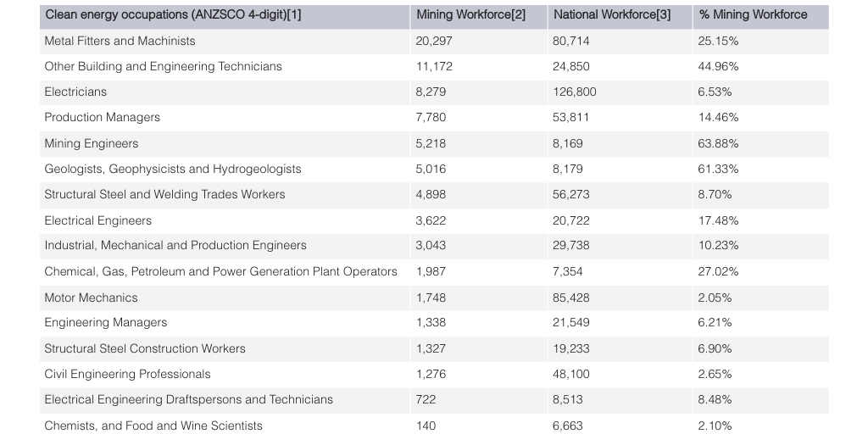Click the percentage value 17.48%
The width and height of the screenshot is (868, 434).
[718, 220]
